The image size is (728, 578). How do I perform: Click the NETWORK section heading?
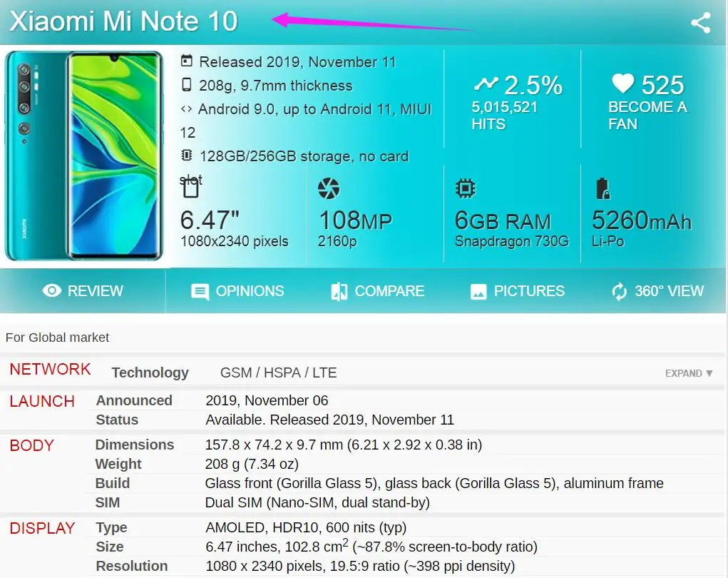pos(50,369)
